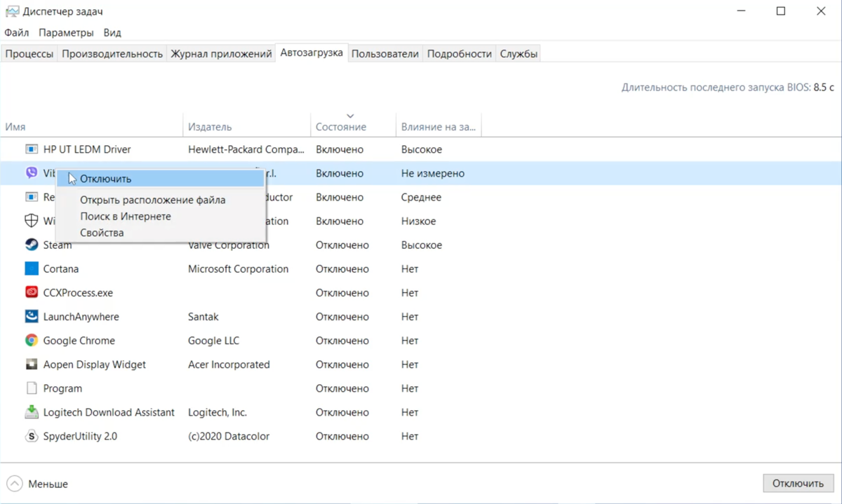
Task: Click the Среднее impact value
Action: [421, 197]
